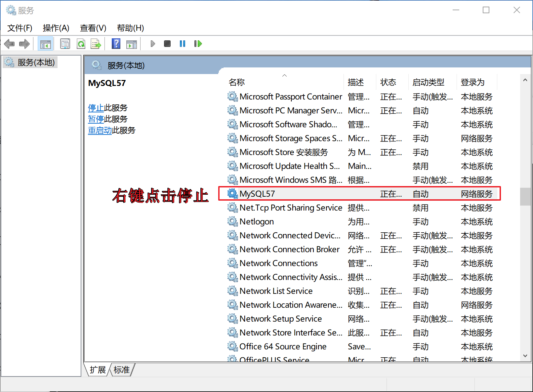Click 本地系统 in the Netlogon row
Image resolution: width=533 pixels, height=392 pixels.
[477, 221]
